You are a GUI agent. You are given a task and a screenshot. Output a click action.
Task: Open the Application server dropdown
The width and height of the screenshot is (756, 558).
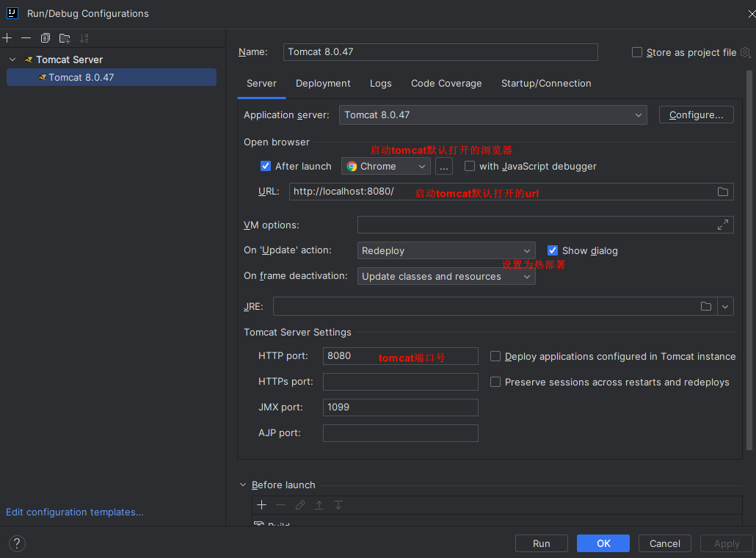point(493,115)
